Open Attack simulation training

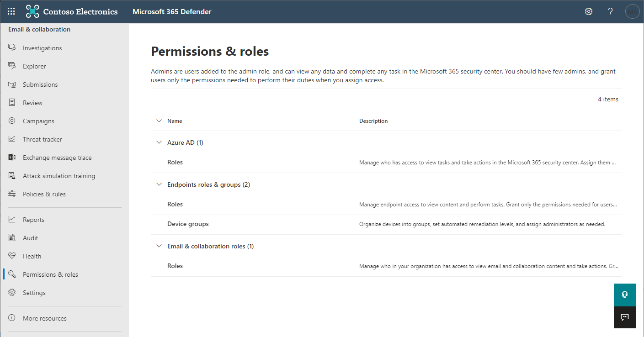(x=59, y=176)
